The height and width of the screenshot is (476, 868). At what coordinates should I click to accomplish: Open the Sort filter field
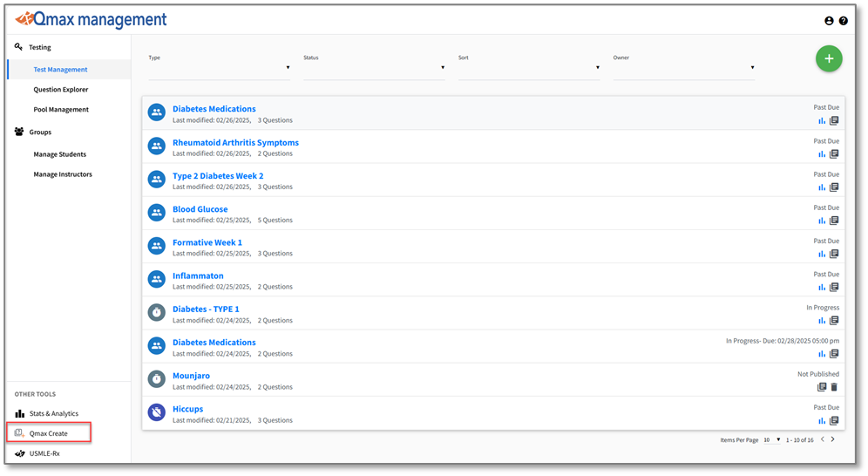[529, 68]
